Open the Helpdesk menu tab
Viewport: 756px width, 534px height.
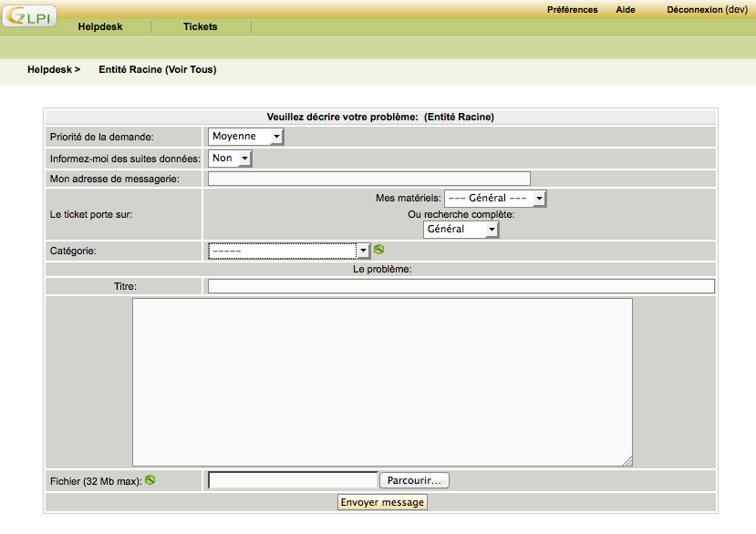[x=100, y=27]
